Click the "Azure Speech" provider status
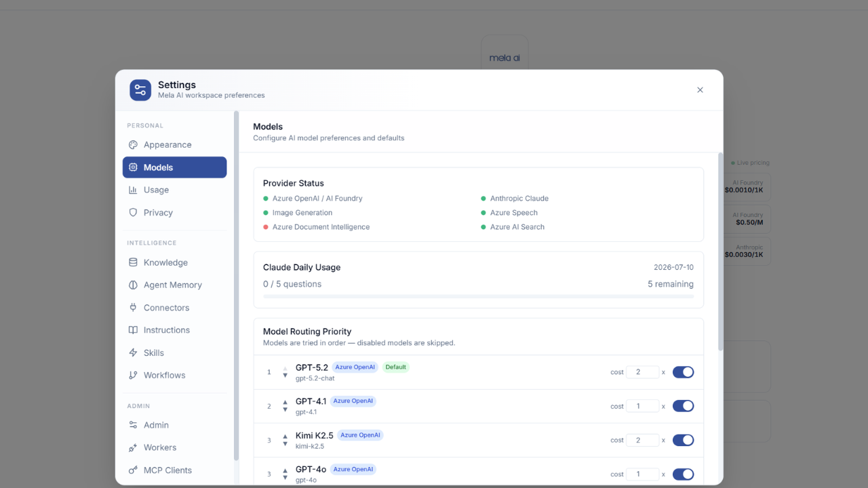Screen dimensions: 868x488 [509, 213]
